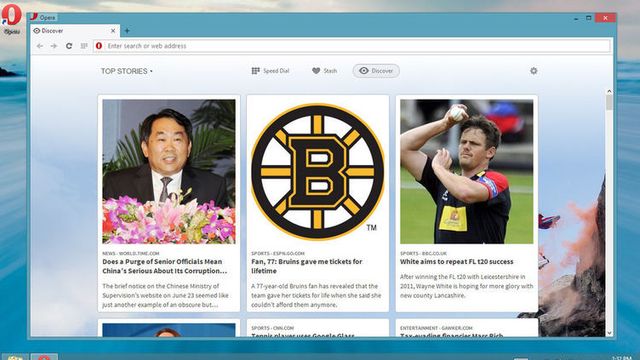Read 'Does a Purge of Senior Officials' headline
The height and width of the screenshot is (360, 640).
pos(164,266)
